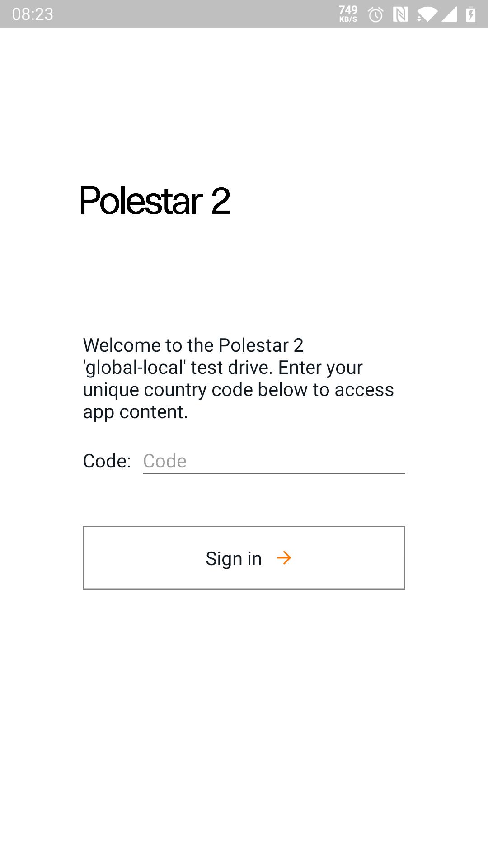Tap the charging battery icon
This screenshot has height=868, width=488.
[471, 14]
